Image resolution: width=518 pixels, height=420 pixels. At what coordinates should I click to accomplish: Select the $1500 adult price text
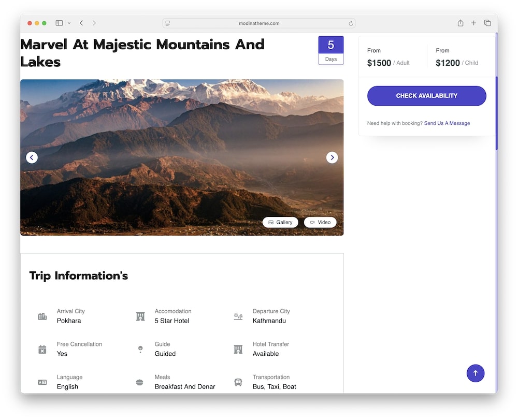379,63
